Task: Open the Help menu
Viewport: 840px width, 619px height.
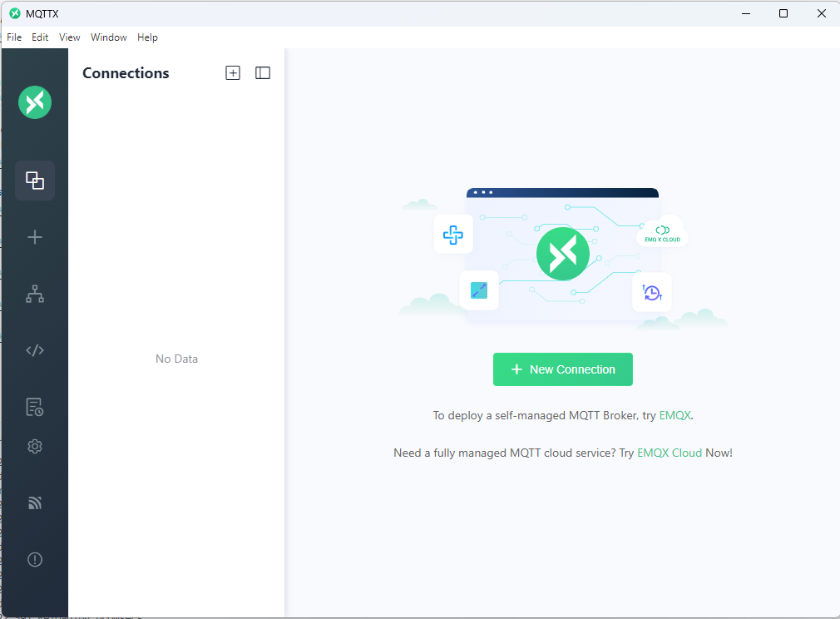Action: coord(147,37)
